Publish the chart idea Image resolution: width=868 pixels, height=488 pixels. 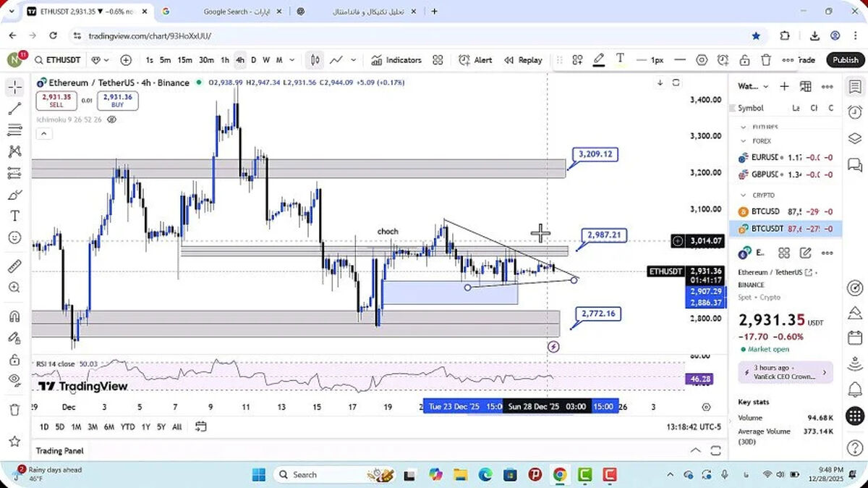click(846, 60)
